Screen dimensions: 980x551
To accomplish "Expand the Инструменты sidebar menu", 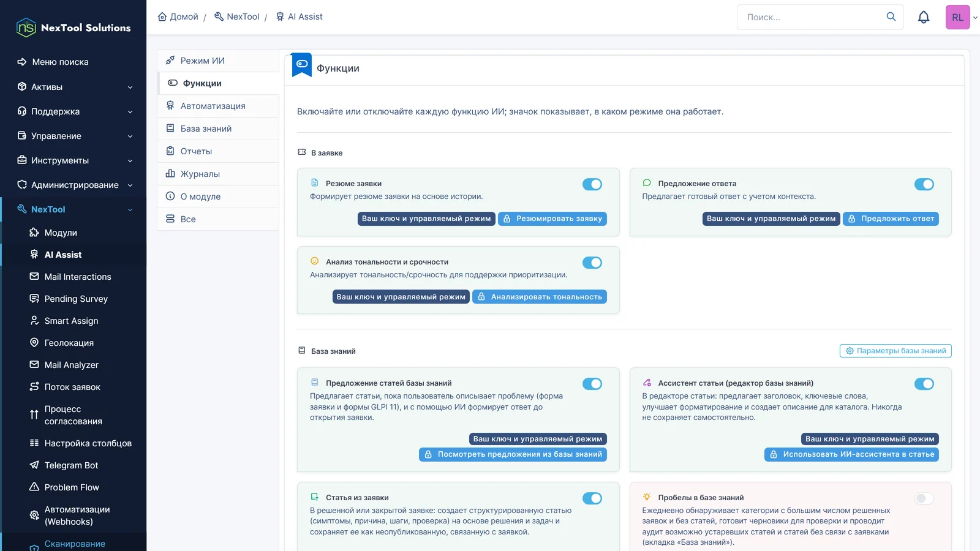I will coord(73,160).
